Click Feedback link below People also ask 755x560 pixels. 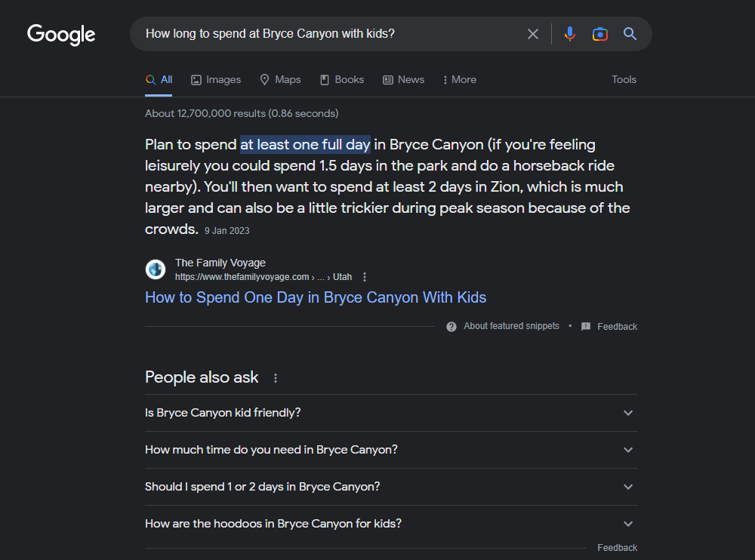pos(617,547)
